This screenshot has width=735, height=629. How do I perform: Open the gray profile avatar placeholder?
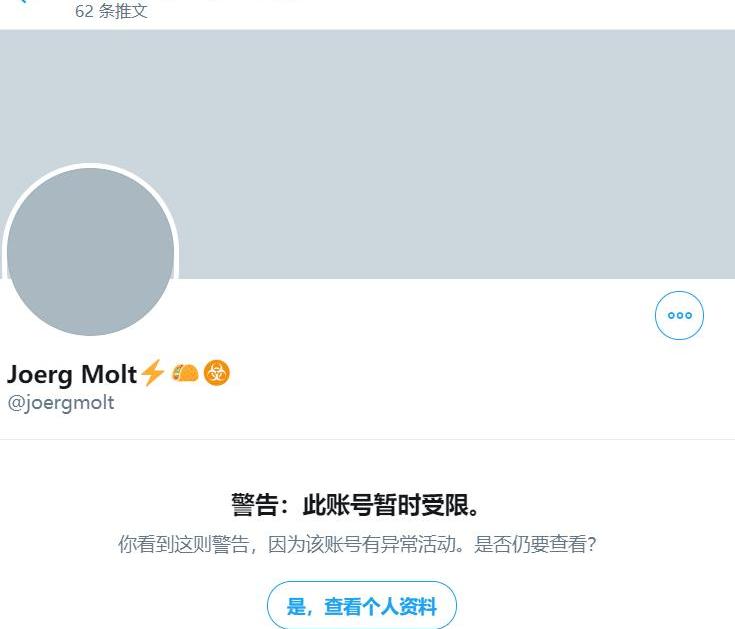tap(90, 252)
